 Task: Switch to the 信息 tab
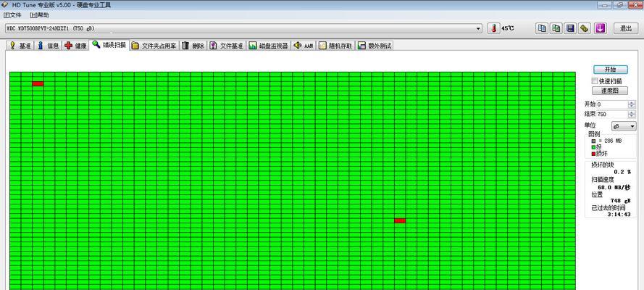tap(48, 46)
